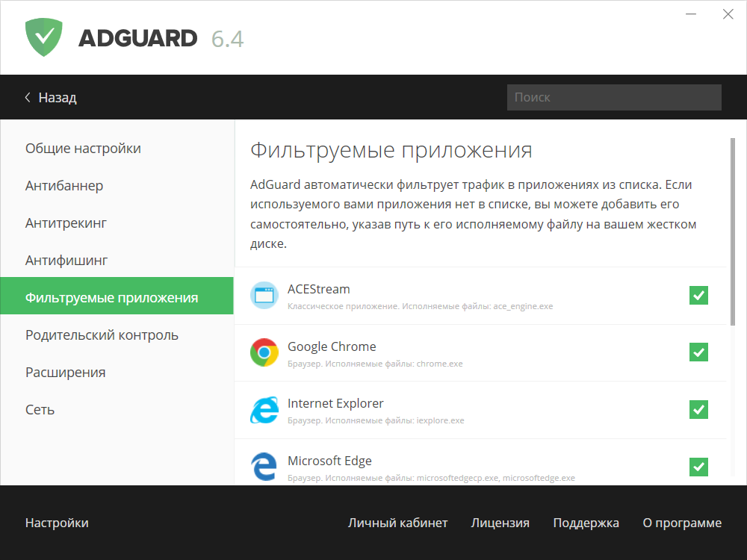The height and width of the screenshot is (560, 747).
Task: Switch to Расширения section
Action: click(x=117, y=373)
